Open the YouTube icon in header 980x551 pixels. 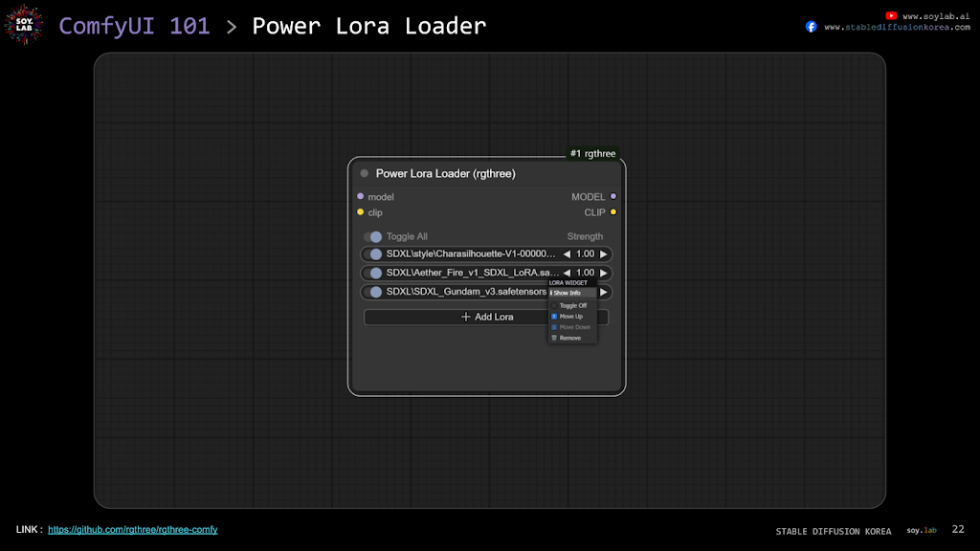892,15
